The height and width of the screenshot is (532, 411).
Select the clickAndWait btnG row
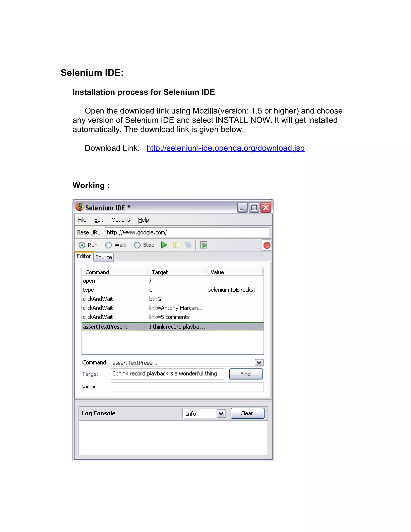173,299
